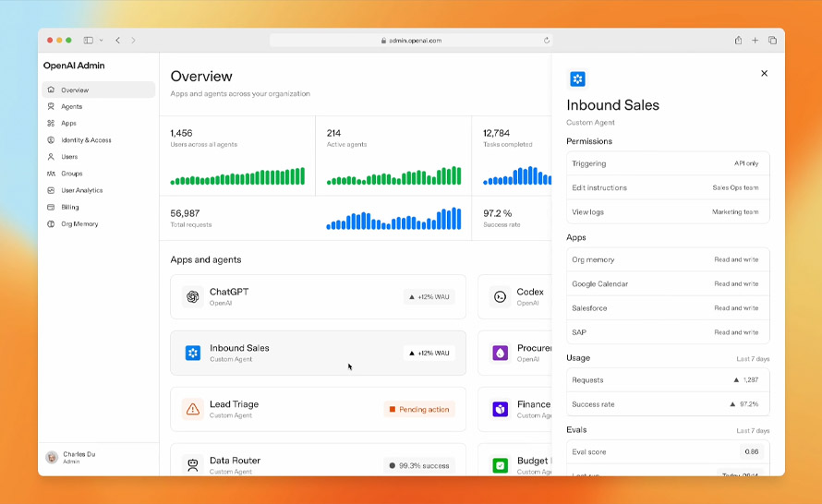The width and height of the screenshot is (822, 504).
Task: Click the Lead Triage warning icon
Action: [x=192, y=409]
